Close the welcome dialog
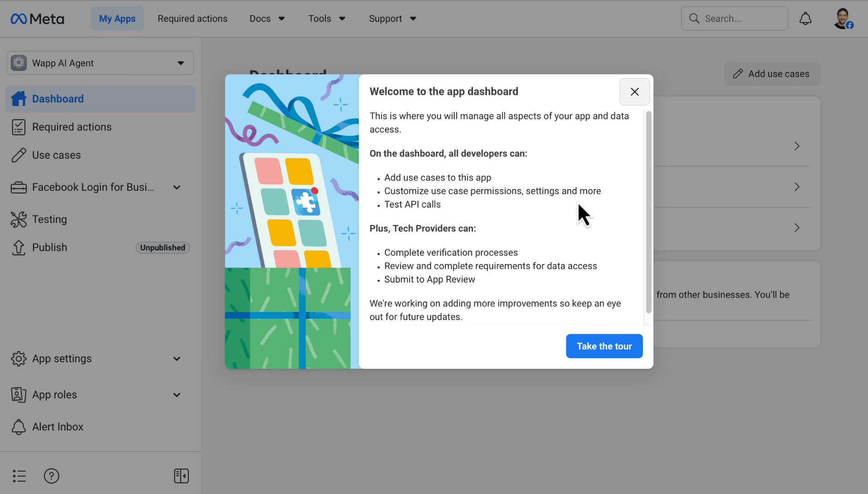This screenshot has width=868, height=494. [x=634, y=92]
